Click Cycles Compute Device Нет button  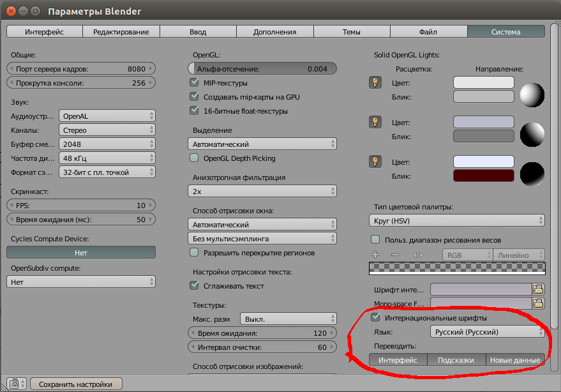point(81,252)
